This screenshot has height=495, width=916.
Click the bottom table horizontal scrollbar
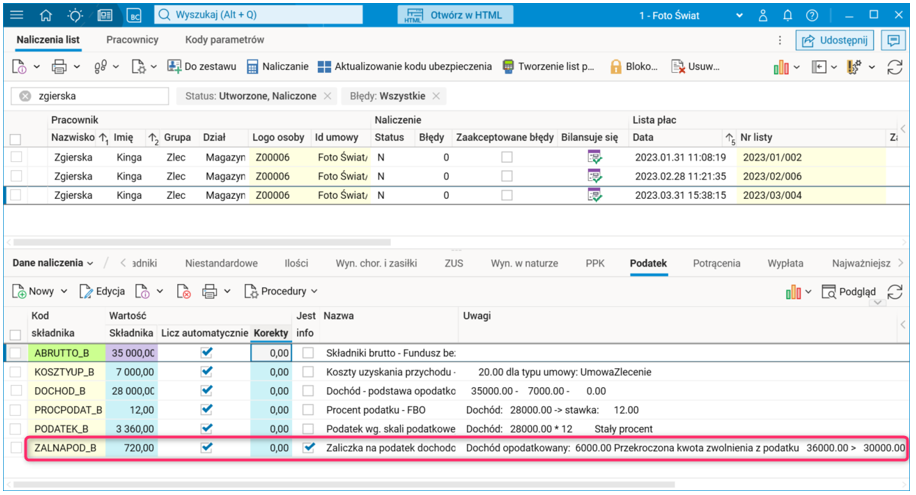coord(344,484)
